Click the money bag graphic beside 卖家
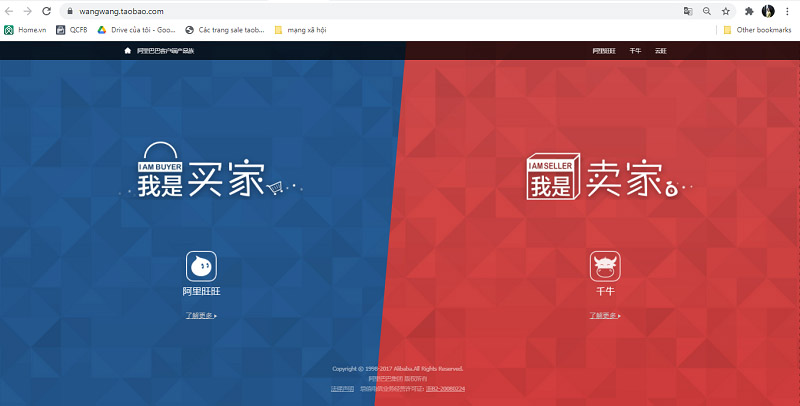800x406 pixels. [671, 190]
